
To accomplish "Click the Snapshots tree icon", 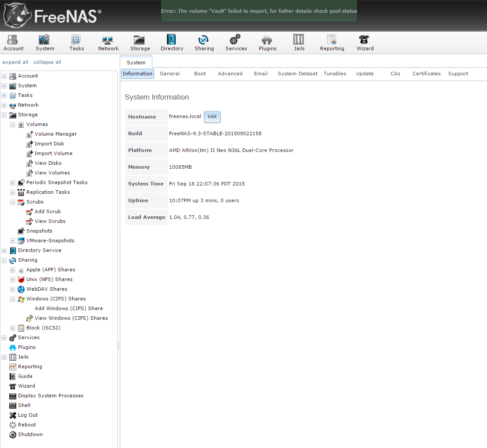I will (21, 231).
